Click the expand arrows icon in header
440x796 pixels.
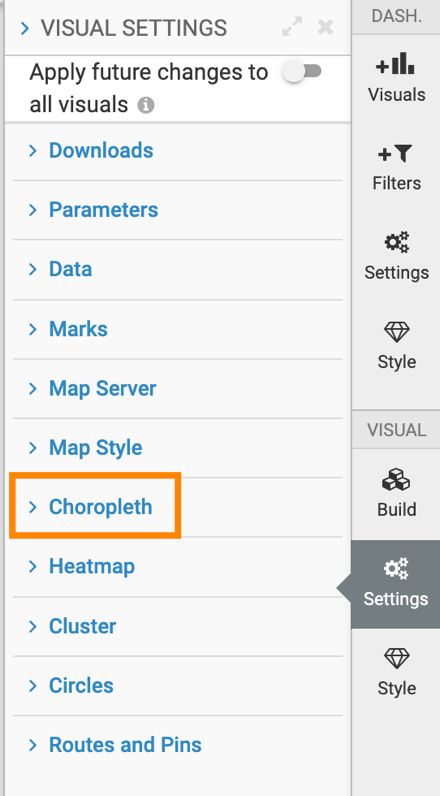(x=292, y=26)
